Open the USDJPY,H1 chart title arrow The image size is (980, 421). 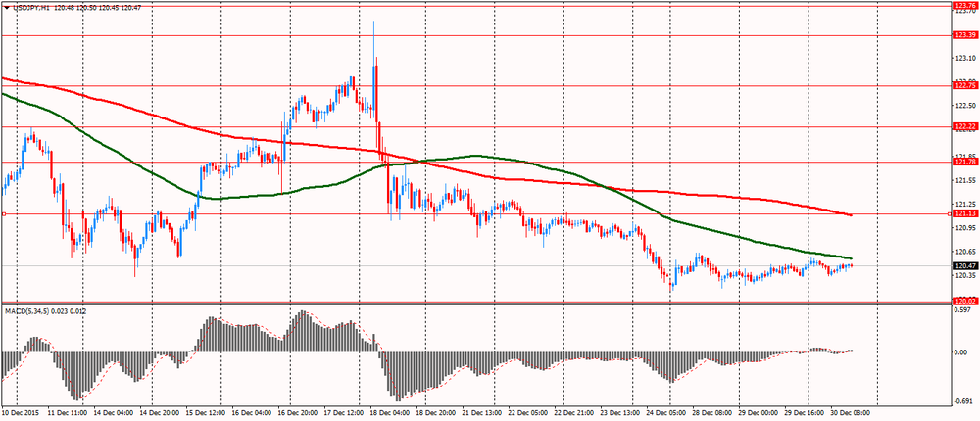6,6
